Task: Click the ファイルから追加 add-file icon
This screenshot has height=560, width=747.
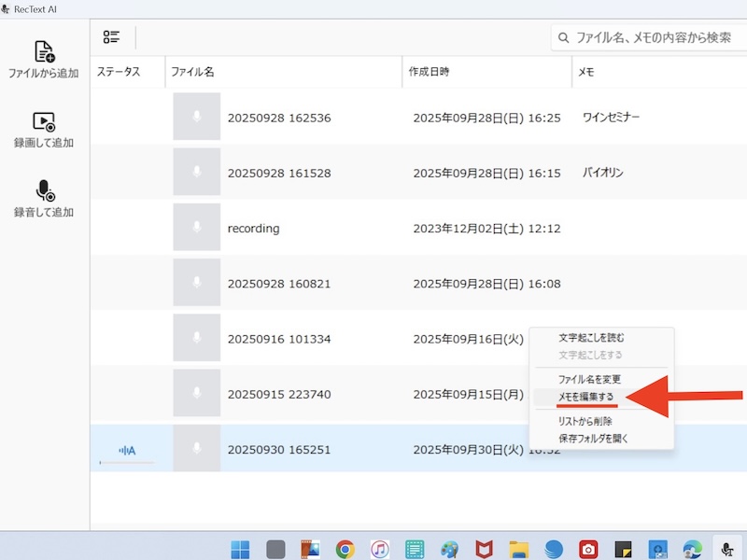Action: coord(44,51)
